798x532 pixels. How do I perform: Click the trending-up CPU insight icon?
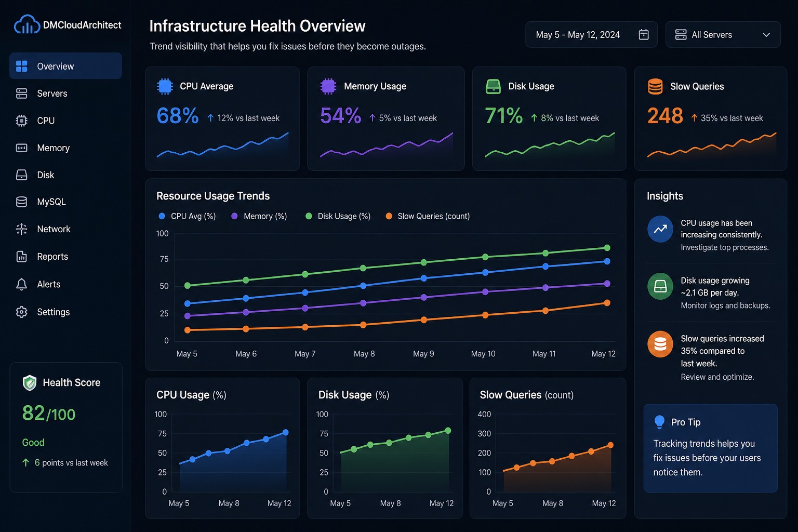tap(660, 229)
